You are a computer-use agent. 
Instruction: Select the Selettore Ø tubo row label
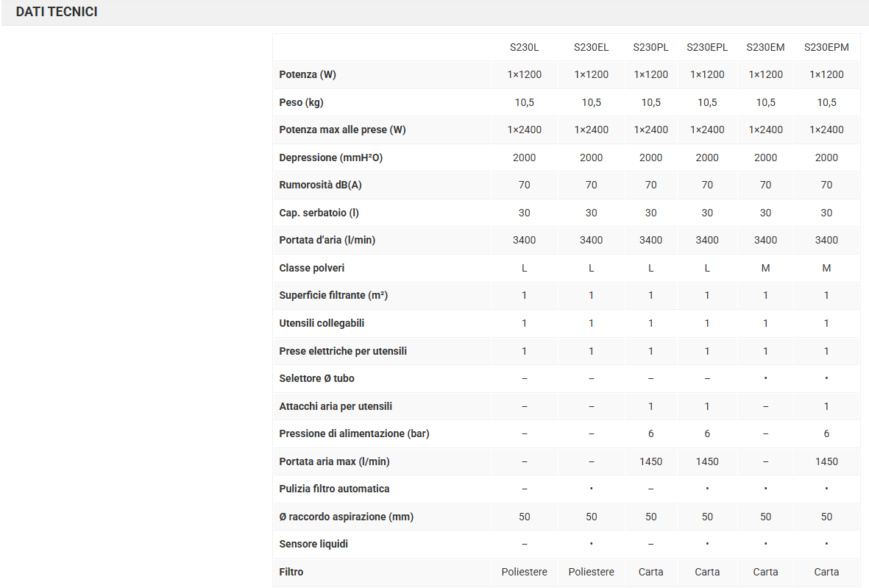pos(317,378)
